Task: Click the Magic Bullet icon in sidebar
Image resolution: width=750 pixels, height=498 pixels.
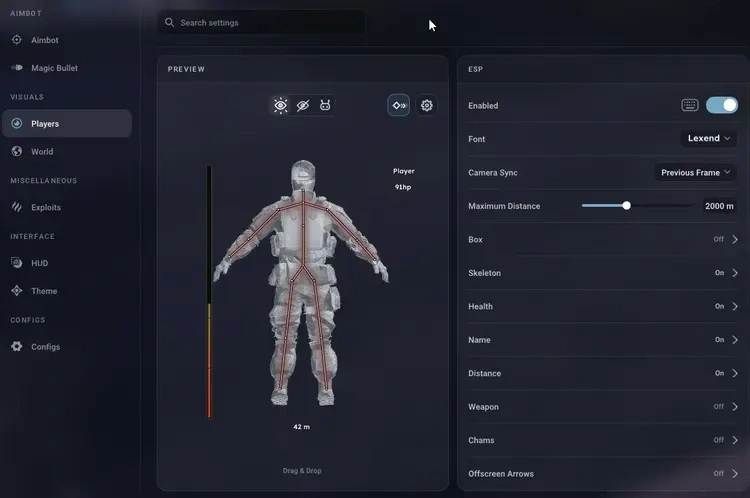Action: [x=17, y=67]
